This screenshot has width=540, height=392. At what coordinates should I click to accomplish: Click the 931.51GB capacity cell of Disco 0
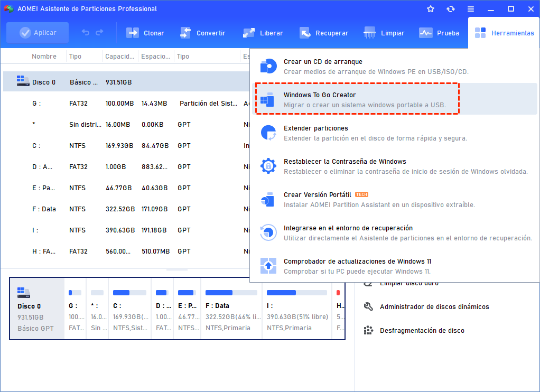[118, 82]
